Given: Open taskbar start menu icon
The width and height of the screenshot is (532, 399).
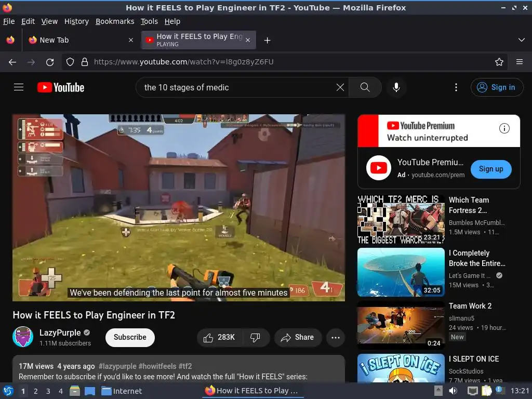Looking at the screenshot, I should click(8, 391).
